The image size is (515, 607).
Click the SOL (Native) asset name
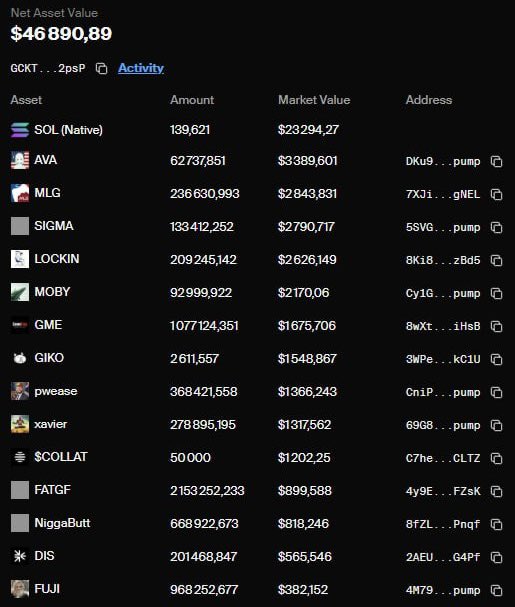[69, 130]
